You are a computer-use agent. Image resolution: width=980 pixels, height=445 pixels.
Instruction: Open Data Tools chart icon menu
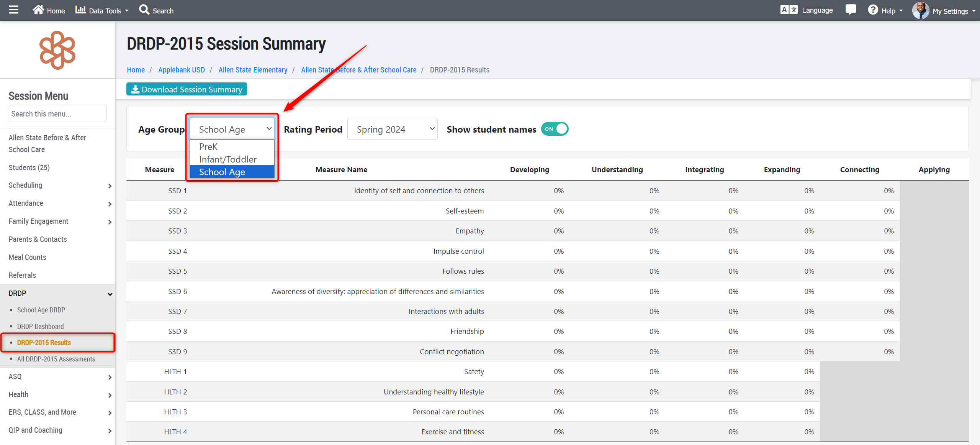[x=80, y=10]
